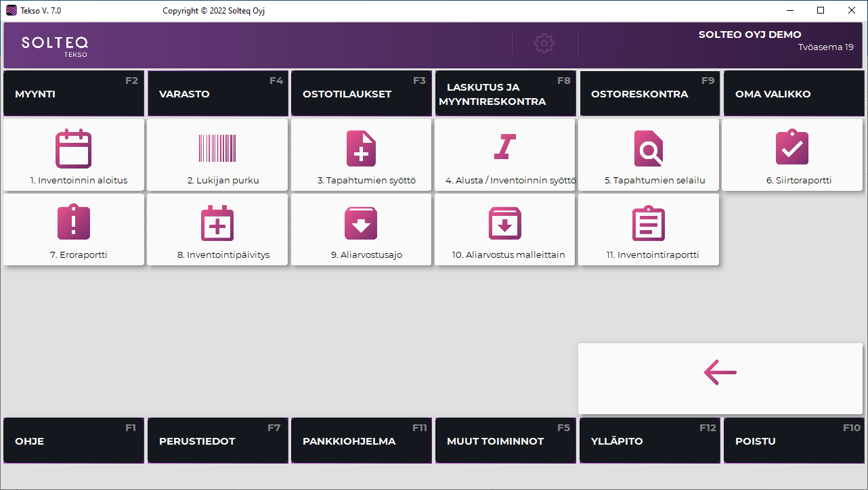This screenshot has height=490, width=868.
Task: Open Tapahtumien selailu search icon
Action: click(648, 148)
